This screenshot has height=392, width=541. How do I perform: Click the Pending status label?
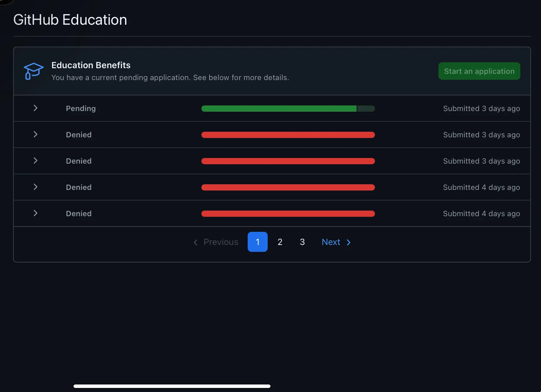coord(81,109)
